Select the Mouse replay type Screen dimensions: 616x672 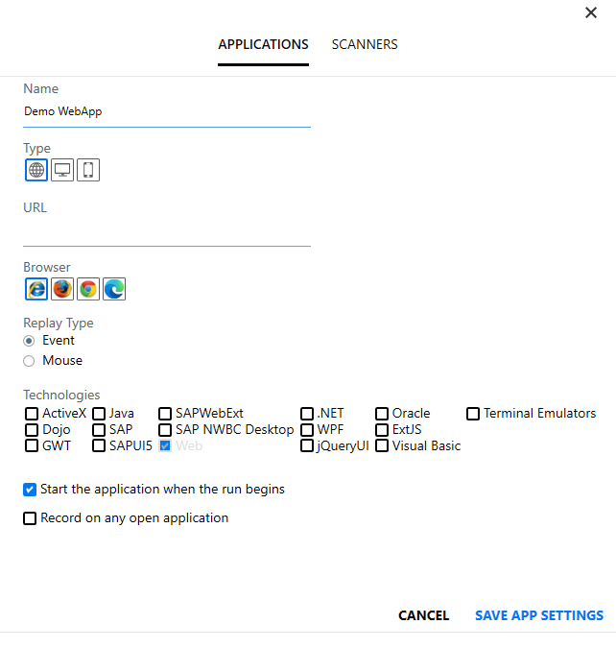click(x=30, y=361)
